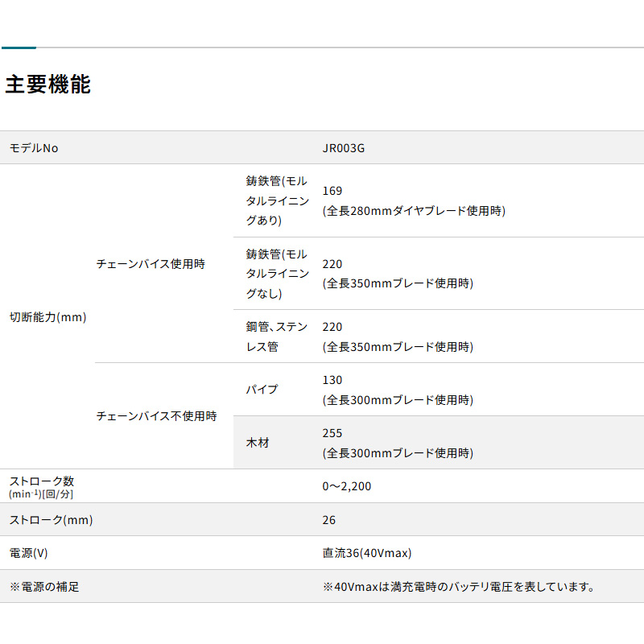Click the パイプ label cell
This screenshot has width=644, height=644.
pyautogui.click(x=262, y=390)
